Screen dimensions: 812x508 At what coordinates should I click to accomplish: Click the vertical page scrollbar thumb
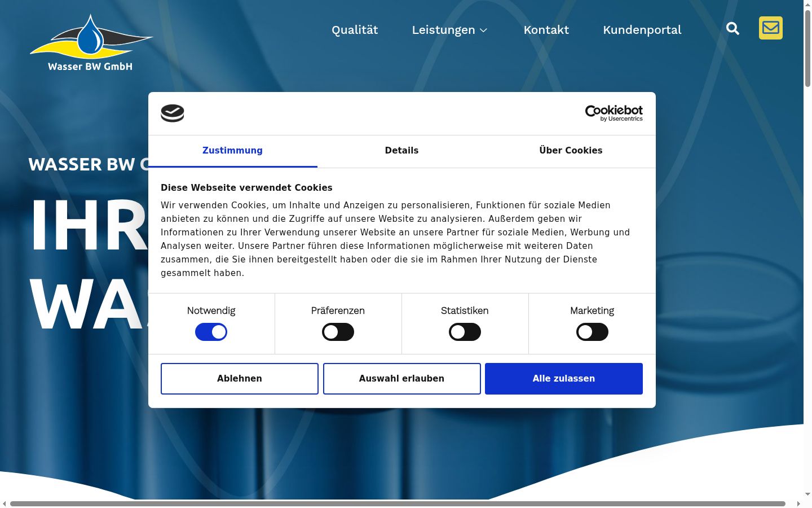tap(807, 48)
